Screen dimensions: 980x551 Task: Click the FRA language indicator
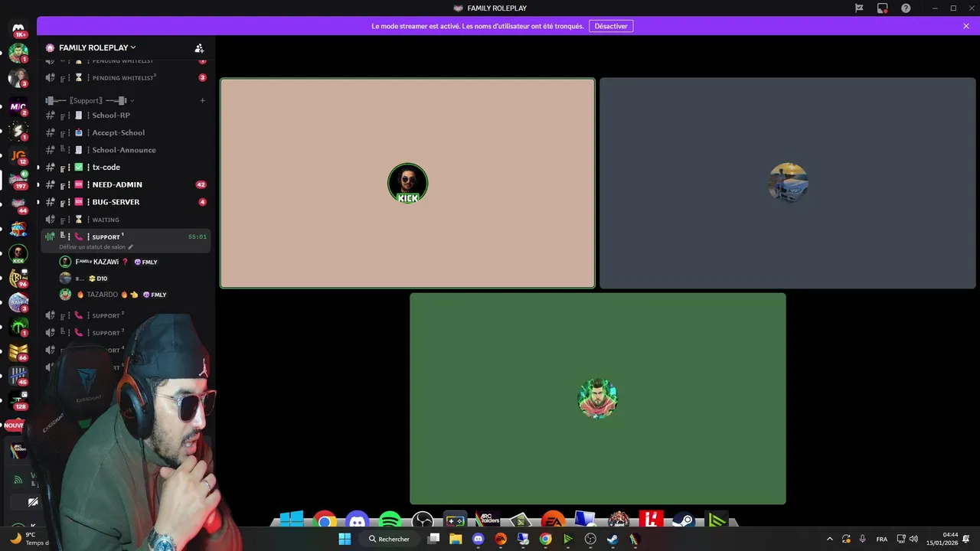tap(882, 539)
